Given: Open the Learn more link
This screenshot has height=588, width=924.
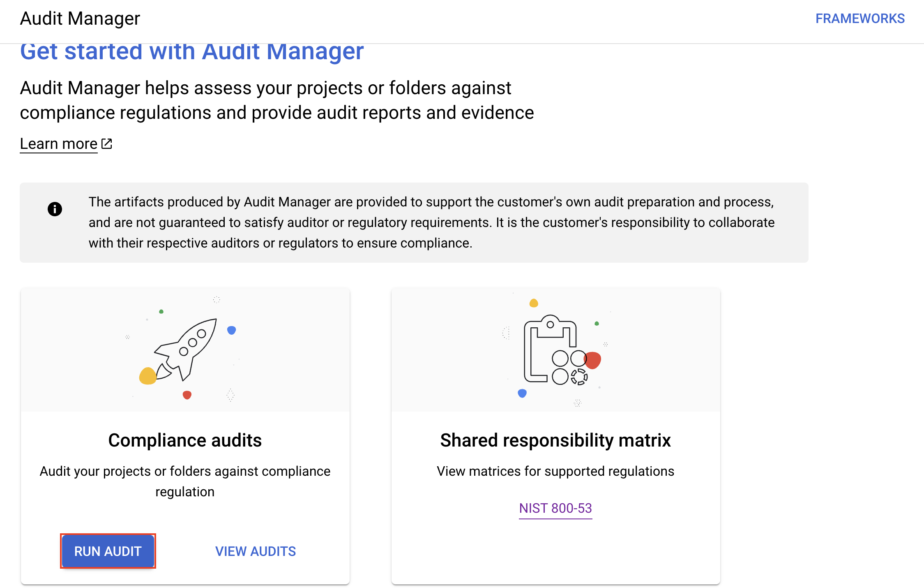Looking at the screenshot, I should click(x=58, y=144).
